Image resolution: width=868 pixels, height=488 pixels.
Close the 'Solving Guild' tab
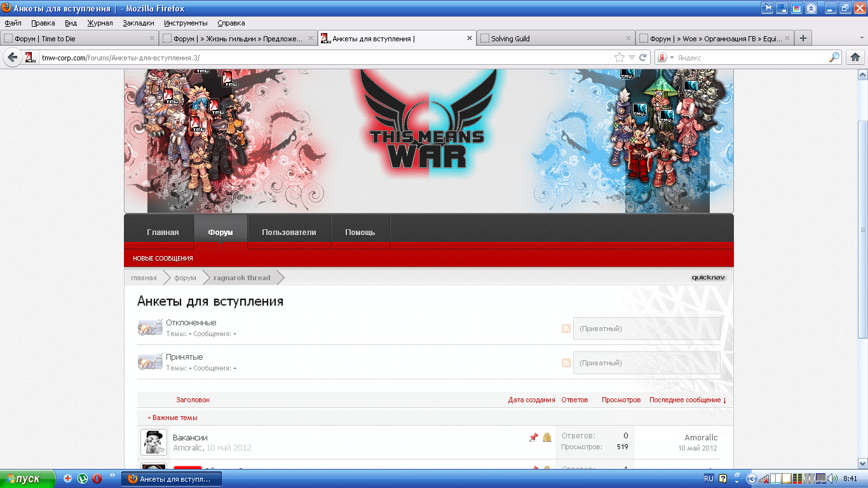(629, 38)
